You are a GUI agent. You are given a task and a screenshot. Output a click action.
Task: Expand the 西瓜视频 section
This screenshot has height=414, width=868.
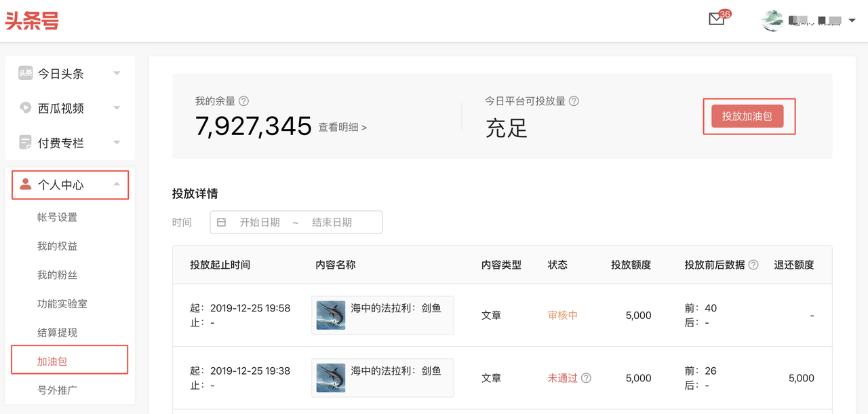pyautogui.click(x=116, y=108)
